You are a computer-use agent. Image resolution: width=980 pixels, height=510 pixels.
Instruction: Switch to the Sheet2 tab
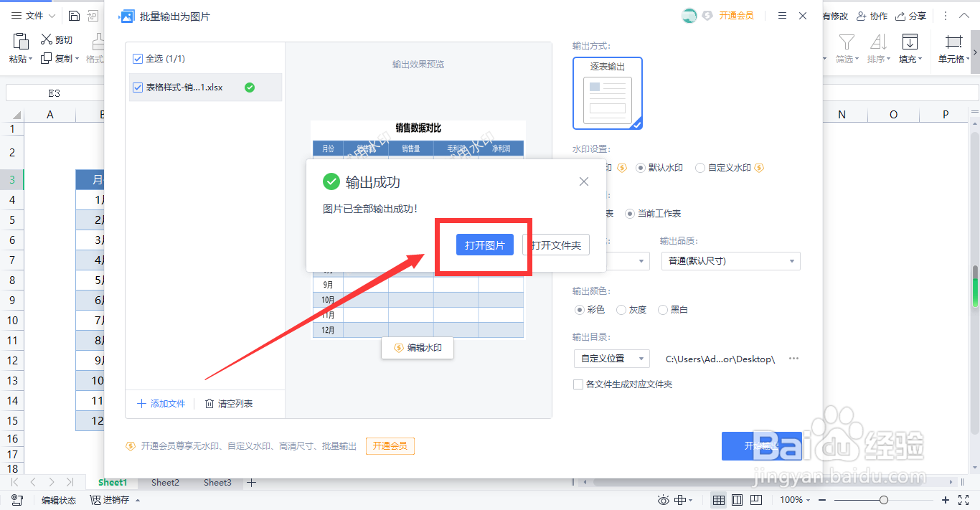point(164,482)
